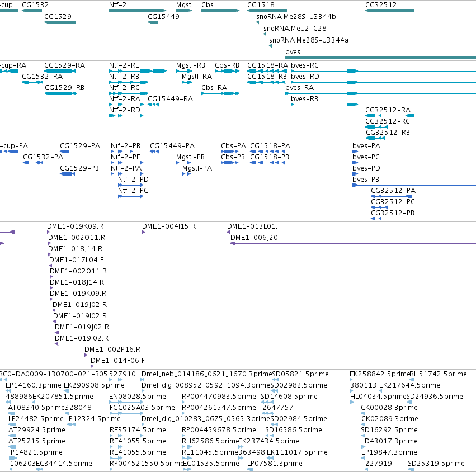This screenshot has width=476, height=472.
Task: Select the 'CG32512-RB' label
Action: pos(388,133)
